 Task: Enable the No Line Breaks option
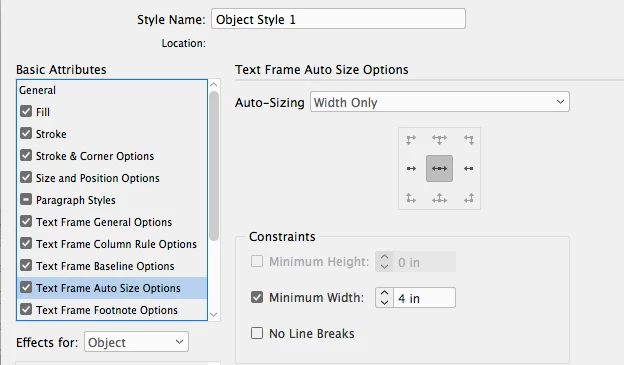pyautogui.click(x=257, y=333)
